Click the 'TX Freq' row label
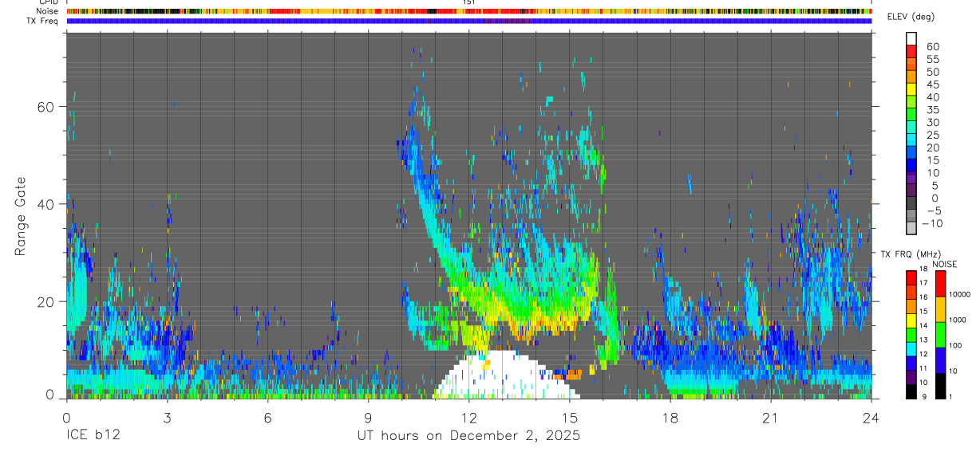 [x=43, y=20]
